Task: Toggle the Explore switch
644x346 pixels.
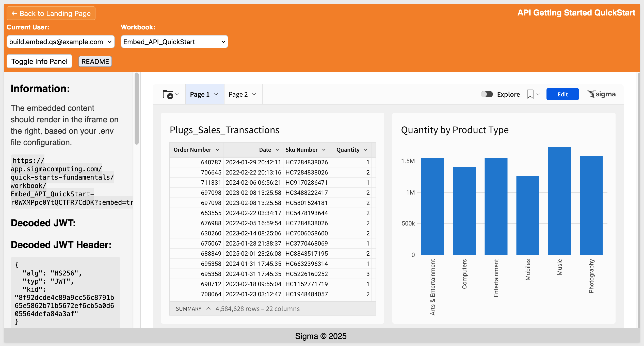Action: pyautogui.click(x=487, y=94)
